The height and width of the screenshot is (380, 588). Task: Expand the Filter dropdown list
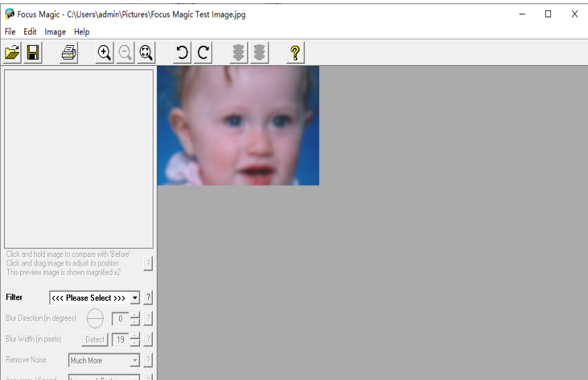click(135, 298)
